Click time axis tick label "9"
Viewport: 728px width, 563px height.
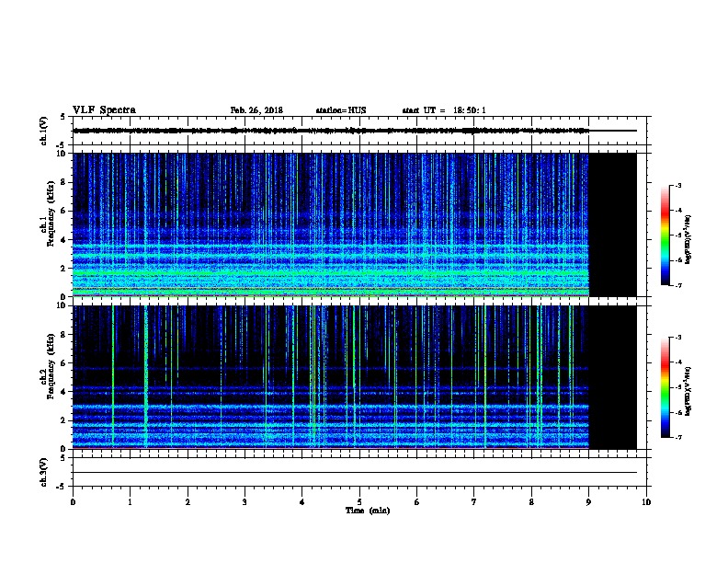click(x=588, y=502)
